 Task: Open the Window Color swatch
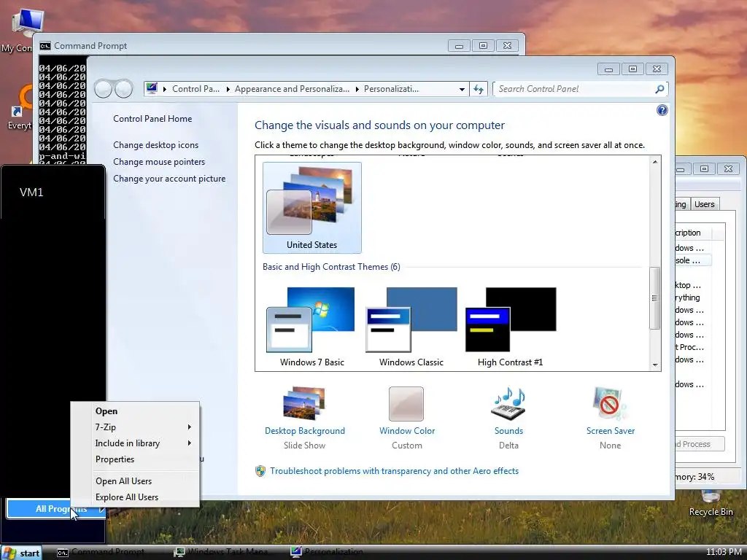pyautogui.click(x=406, y=404)
